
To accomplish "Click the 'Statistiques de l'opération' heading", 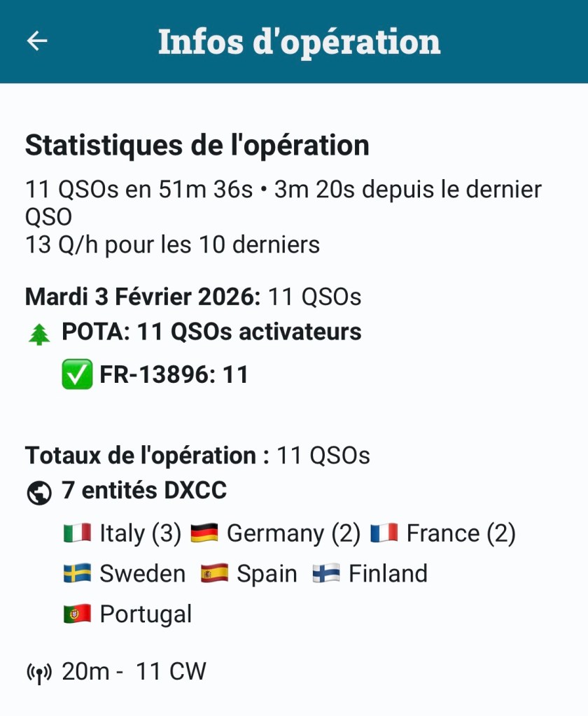I will pyautogui.click(x=197, y=146).
